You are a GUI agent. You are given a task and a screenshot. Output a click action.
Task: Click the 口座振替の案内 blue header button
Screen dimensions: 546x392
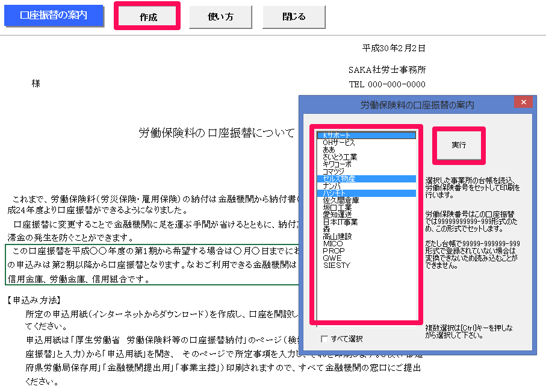(x=54, y=15)
